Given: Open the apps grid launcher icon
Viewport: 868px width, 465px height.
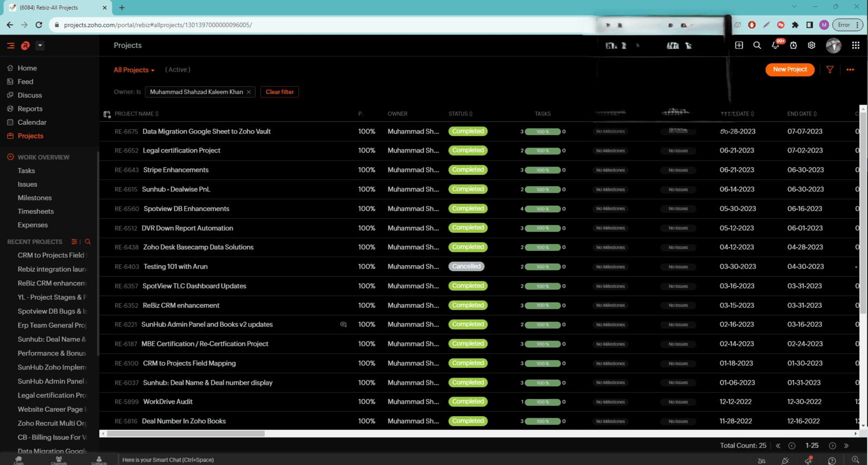Looking at the screenshot, I should tap(856, 46).
